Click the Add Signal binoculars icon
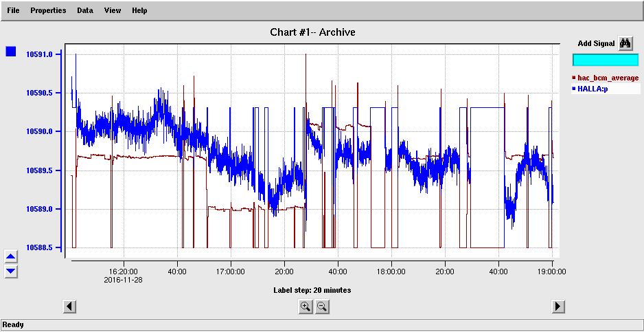Viewport: 644px width, 332px height. tap(625, 43)
